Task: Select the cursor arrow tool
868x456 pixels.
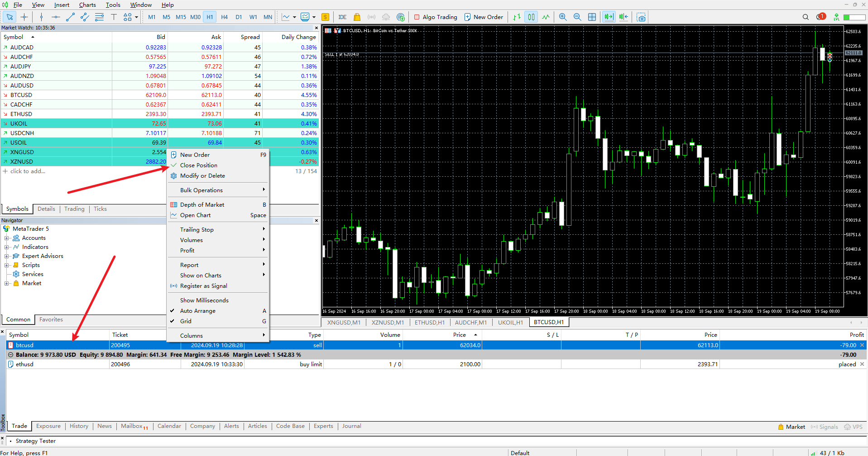Action: 10,17
